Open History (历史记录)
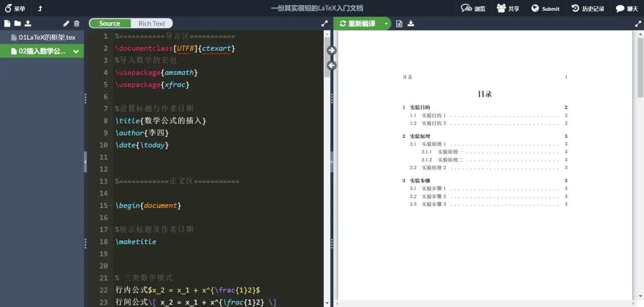Viewport: 644px width, 307px height. click(x=588, y=9)
